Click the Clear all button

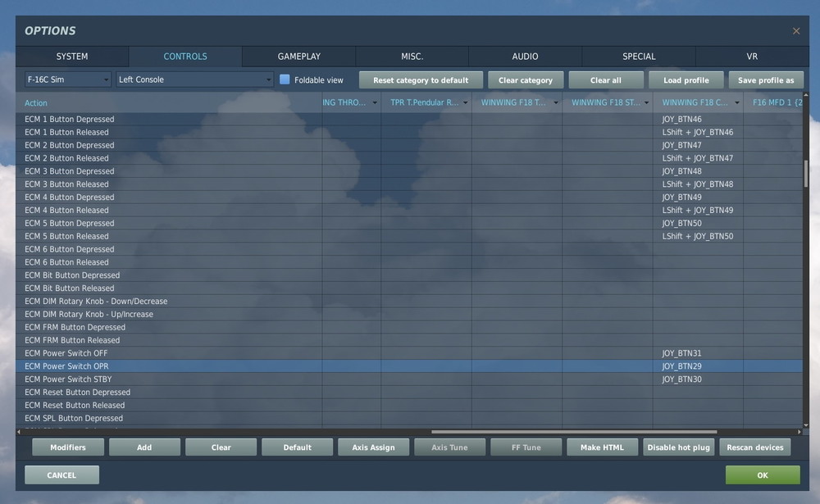606,79
